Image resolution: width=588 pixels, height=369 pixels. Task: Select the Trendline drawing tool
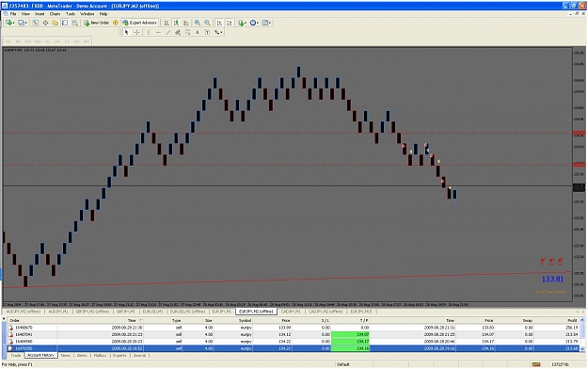point(168,32)
